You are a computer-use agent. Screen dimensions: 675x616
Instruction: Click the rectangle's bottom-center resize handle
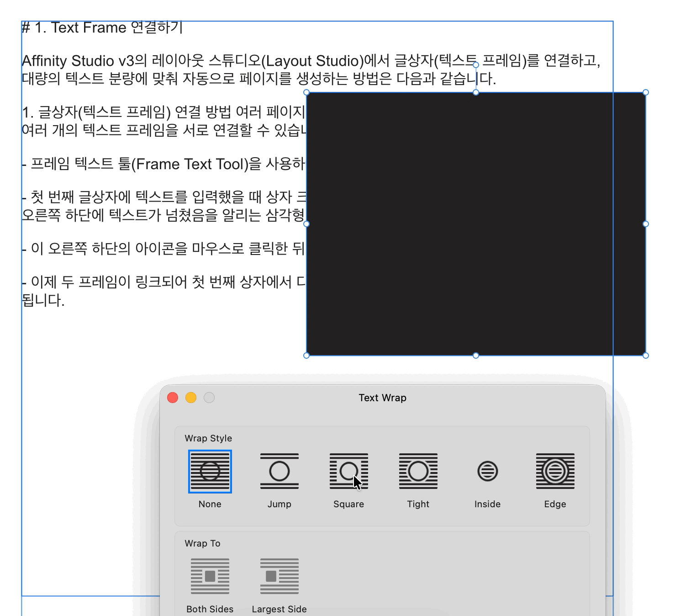pyautogui.click(x=476, y=356)
